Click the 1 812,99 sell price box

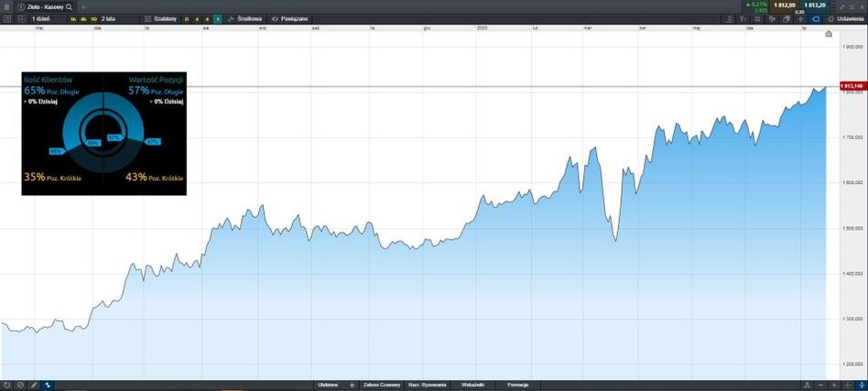[x=785, y=5]
